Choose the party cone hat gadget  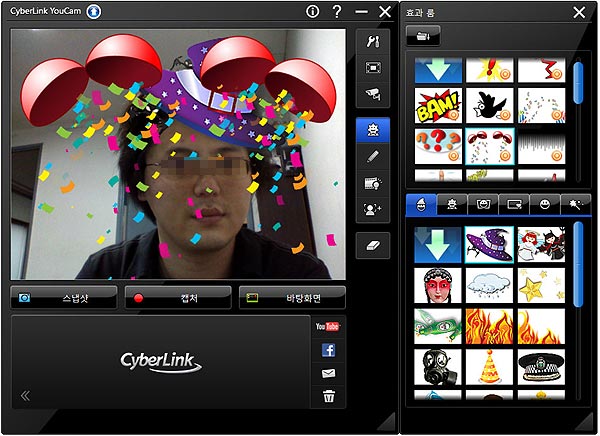(490, 367)
